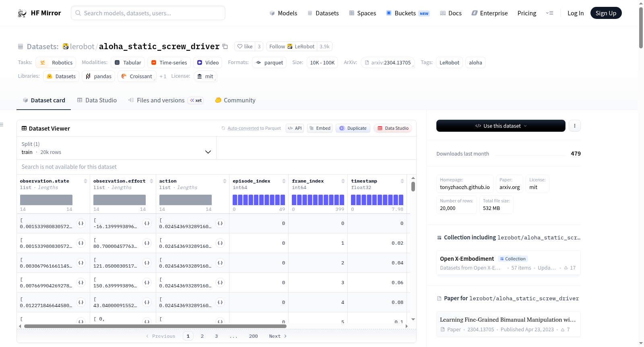644x347 pixels.
Task: Follow the LeRobot organization
Action: coord(292,46)
